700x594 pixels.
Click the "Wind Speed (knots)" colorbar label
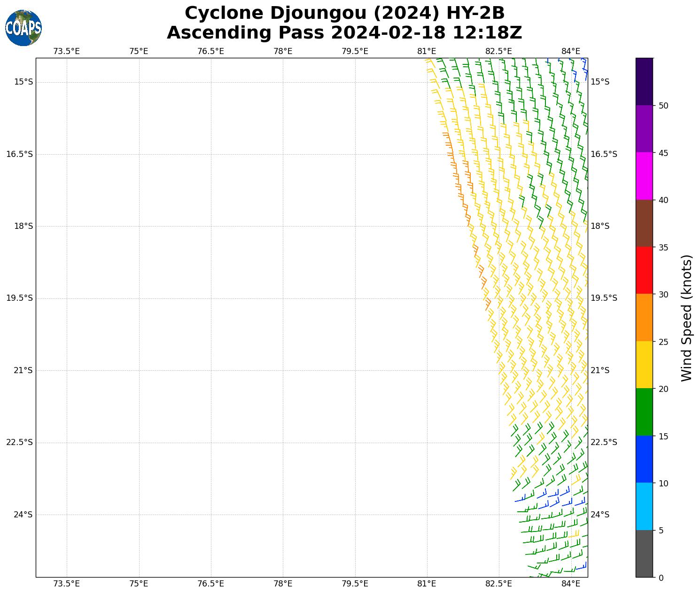686,318
